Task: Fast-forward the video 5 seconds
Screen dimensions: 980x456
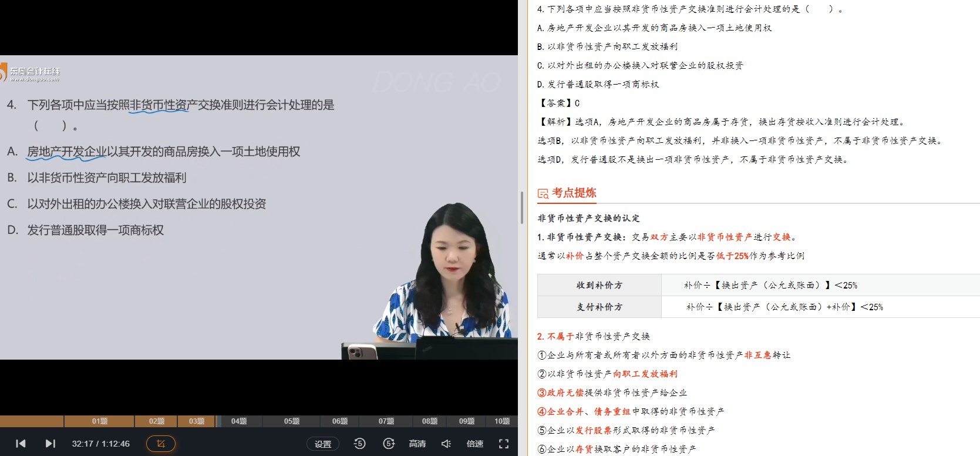Action: (x=389, y=444)
